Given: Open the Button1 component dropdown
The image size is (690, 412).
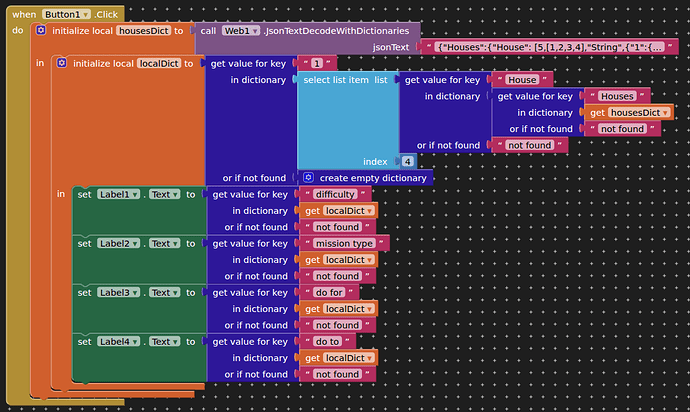Looking at the screenshot, I should click(85, 15).
